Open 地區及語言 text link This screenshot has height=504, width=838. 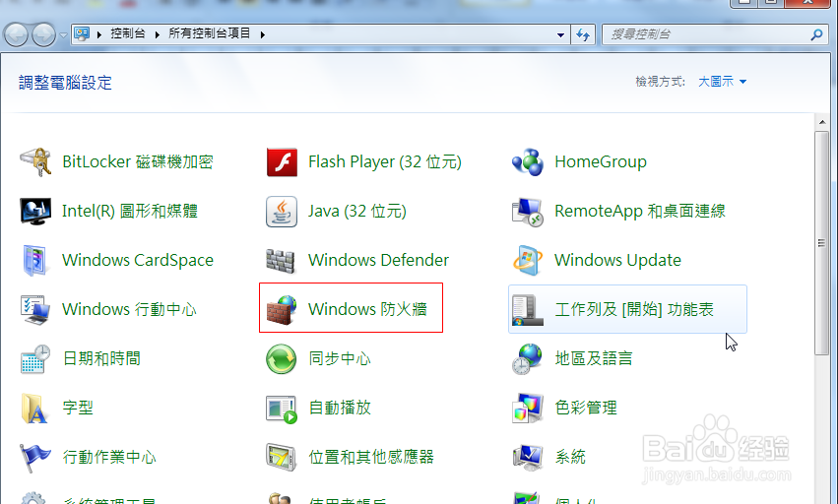click(x=594, y=358)
